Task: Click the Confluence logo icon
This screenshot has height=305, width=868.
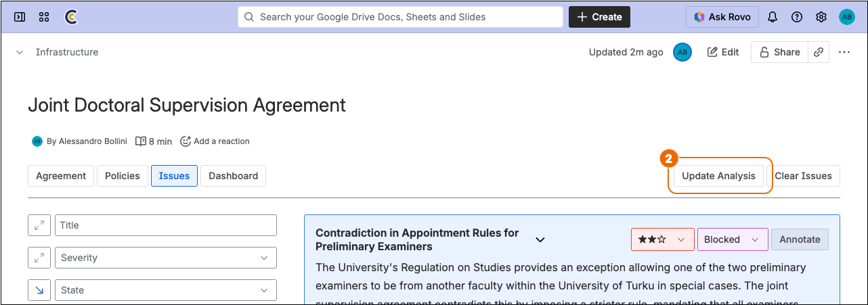Action: click(x=70, y=17)
